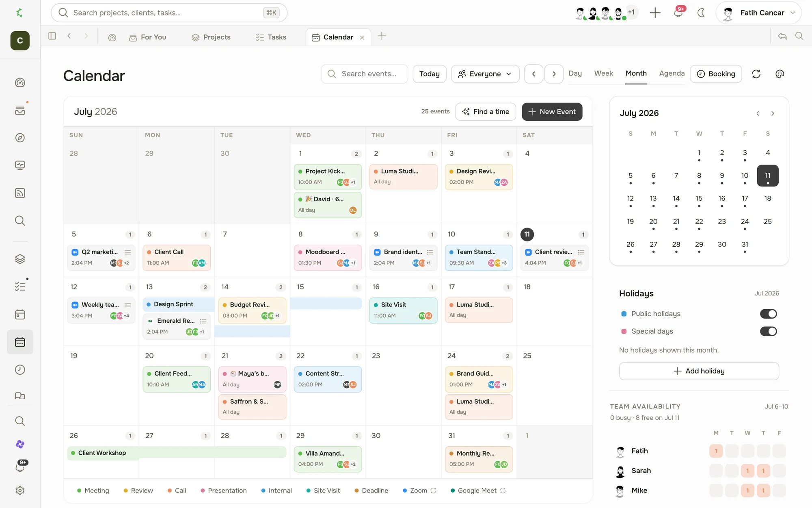Toggle the Zoom legend filter
This screenshot has width=812, height=508.
[x=419, y=491]
